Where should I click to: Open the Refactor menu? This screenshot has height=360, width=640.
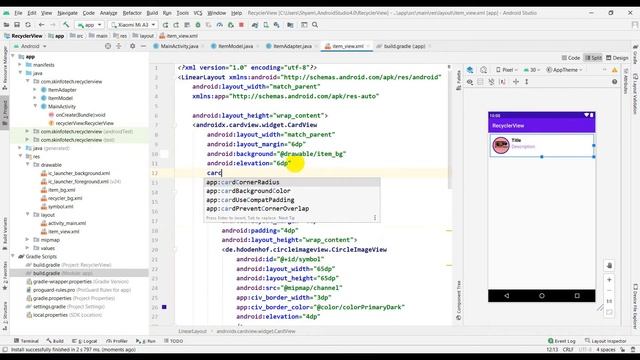[x=132, y=13]
